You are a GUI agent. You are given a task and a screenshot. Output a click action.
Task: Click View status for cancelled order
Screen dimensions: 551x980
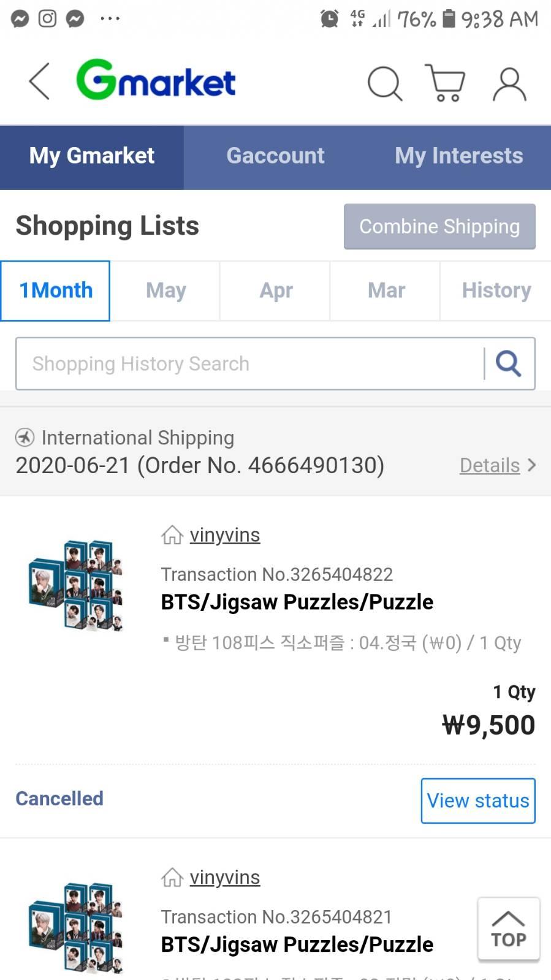477,800
